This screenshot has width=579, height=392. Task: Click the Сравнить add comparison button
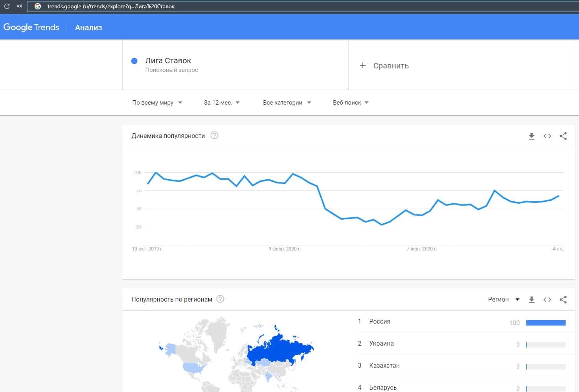(x=384, y=66)
